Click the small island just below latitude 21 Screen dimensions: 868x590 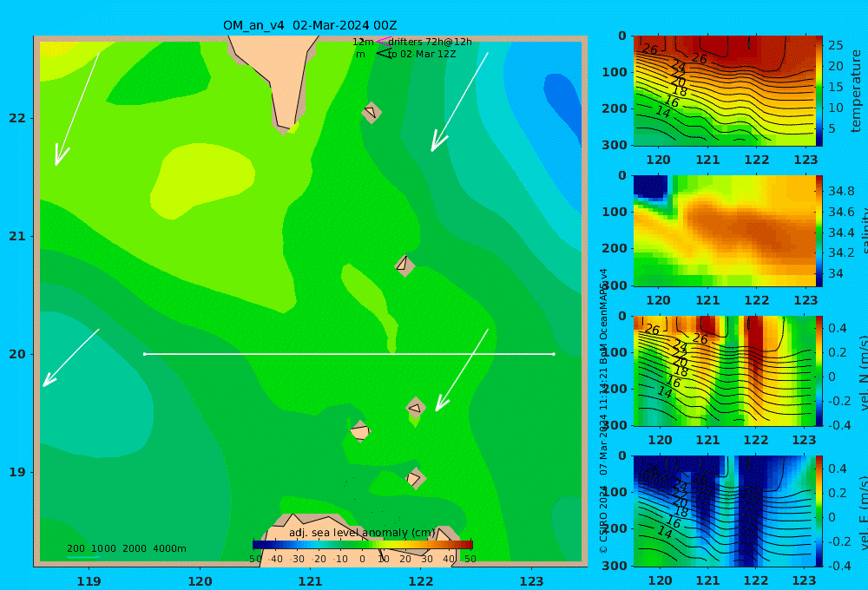coord(404,265)
